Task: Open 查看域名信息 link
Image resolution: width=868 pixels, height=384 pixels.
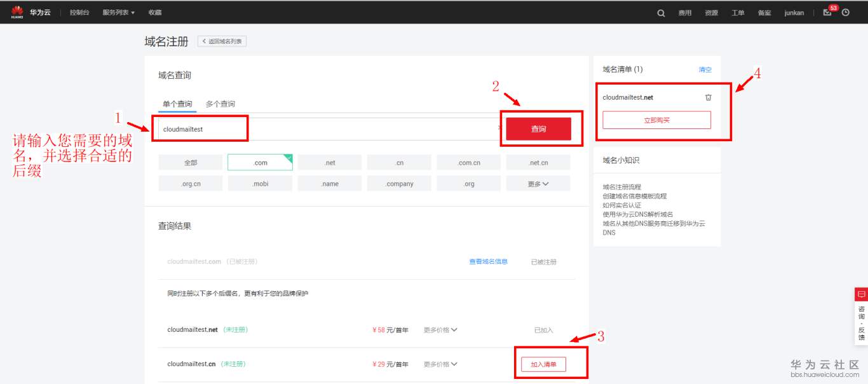Action: pos(488,261)
